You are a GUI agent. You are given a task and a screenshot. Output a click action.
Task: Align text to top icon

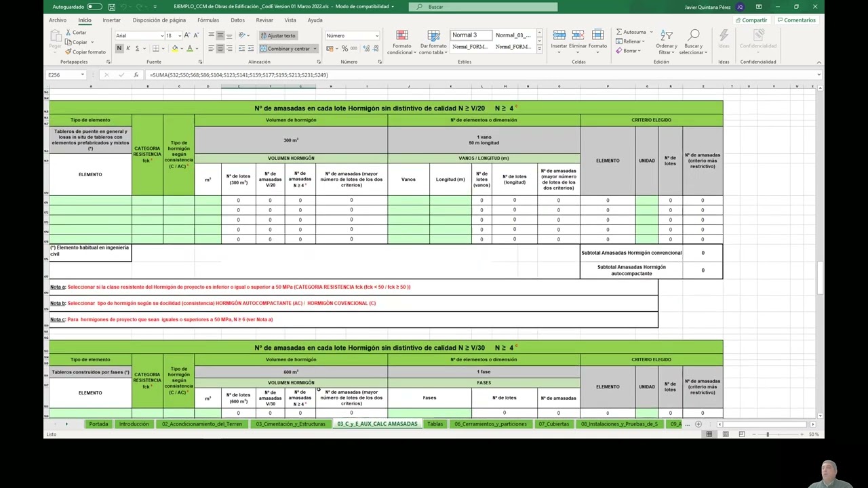(x=211, y=35)
